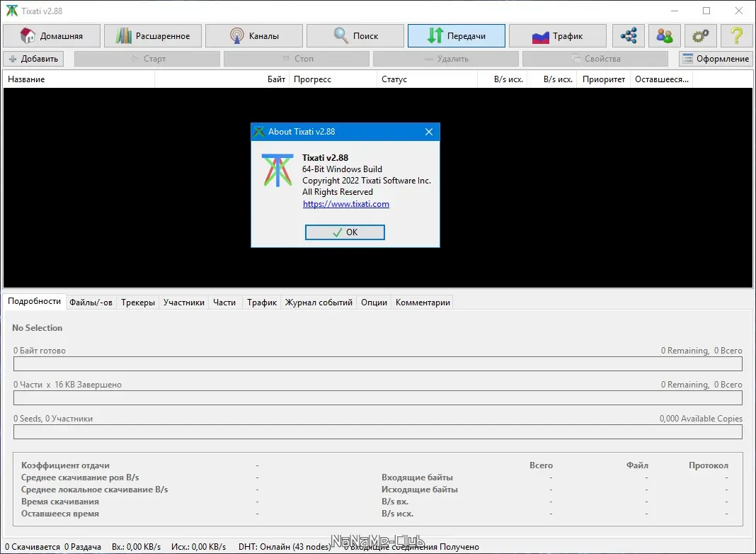Click the Оставшееся время label
The height and width of the screenshot is (554, 756).
59,514
